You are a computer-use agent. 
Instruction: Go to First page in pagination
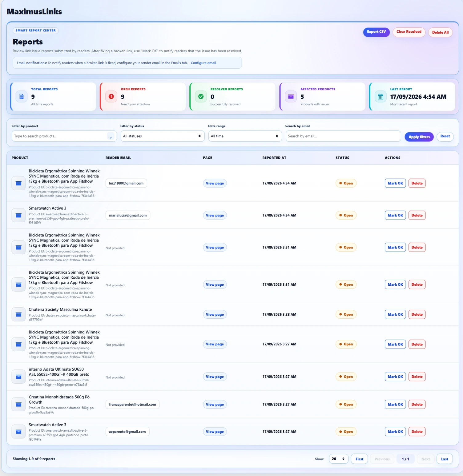(x=359, y=459)
